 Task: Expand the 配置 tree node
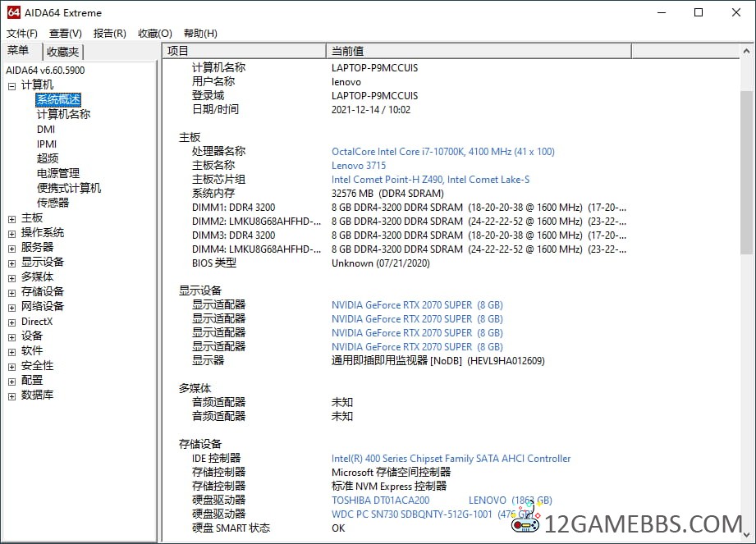click(12, 382)
